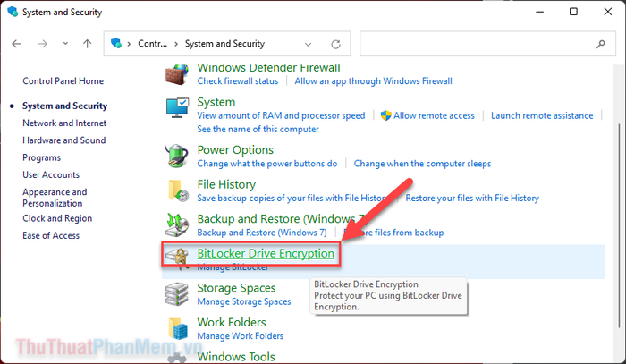The image size is (626, 364).
Task: Open BitLocker Drive Encryption
Action: [x=266, y=253]
